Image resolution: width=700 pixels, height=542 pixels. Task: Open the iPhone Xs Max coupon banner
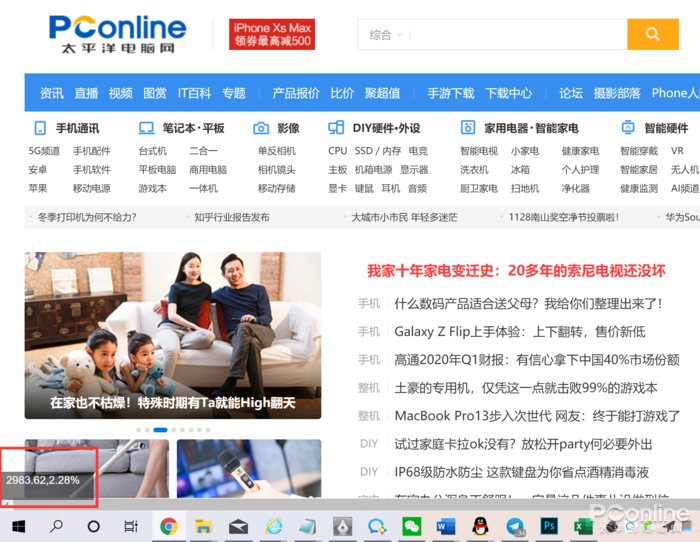(272, 34)
